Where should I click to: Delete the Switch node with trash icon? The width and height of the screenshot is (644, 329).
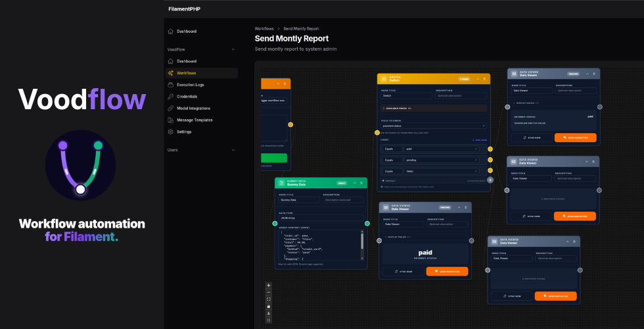(485, 79)
